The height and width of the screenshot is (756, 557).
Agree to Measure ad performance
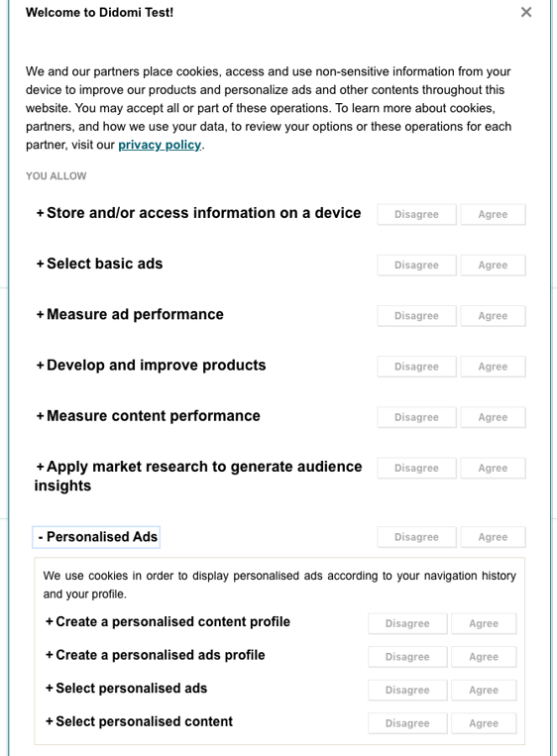point(493,316)
